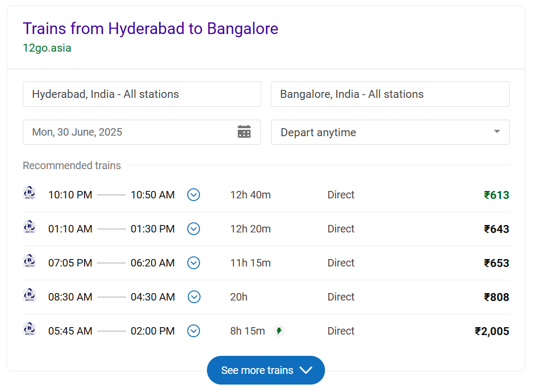Expand details for 07:05 PM train

pyautogui.click(x=194, y=263)
